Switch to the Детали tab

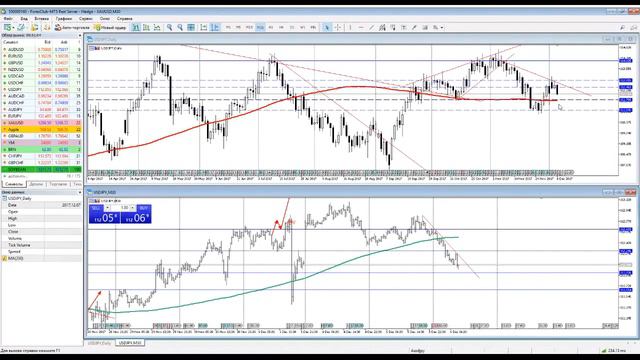click(x=36, y=184)
